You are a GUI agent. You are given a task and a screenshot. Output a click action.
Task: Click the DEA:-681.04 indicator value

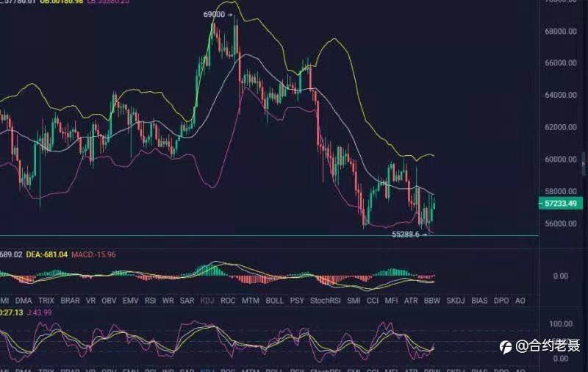(47, 254)
